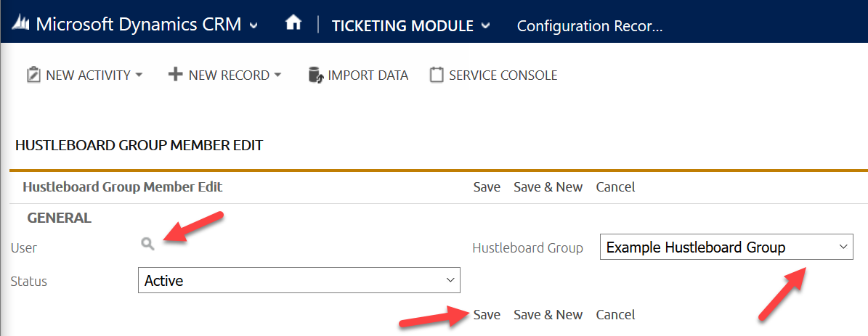Click the New Record plus icon

(175, 74)
